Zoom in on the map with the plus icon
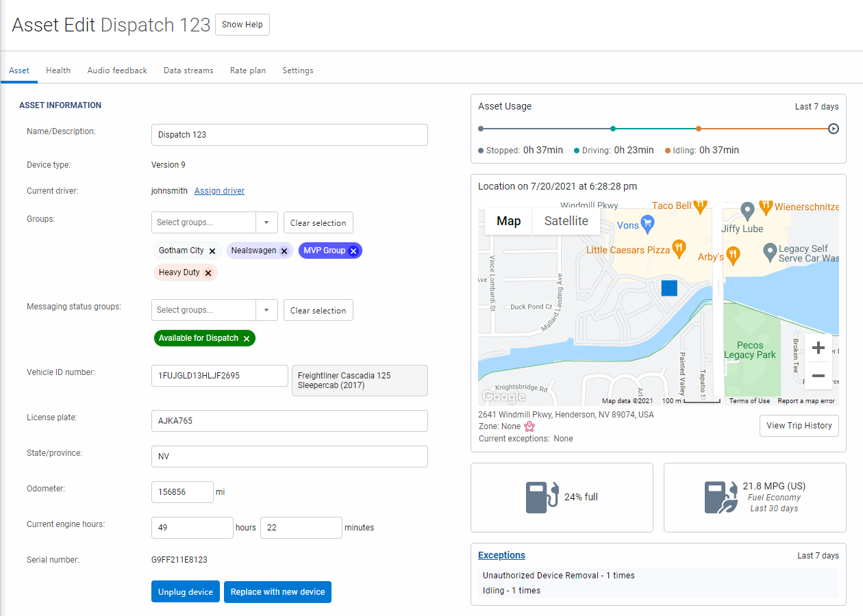 coord(818,347)
